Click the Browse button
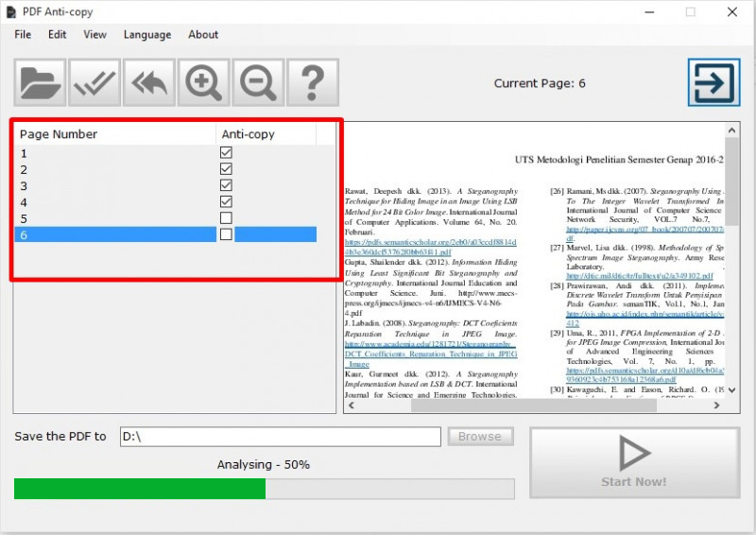 pos(480,437)
